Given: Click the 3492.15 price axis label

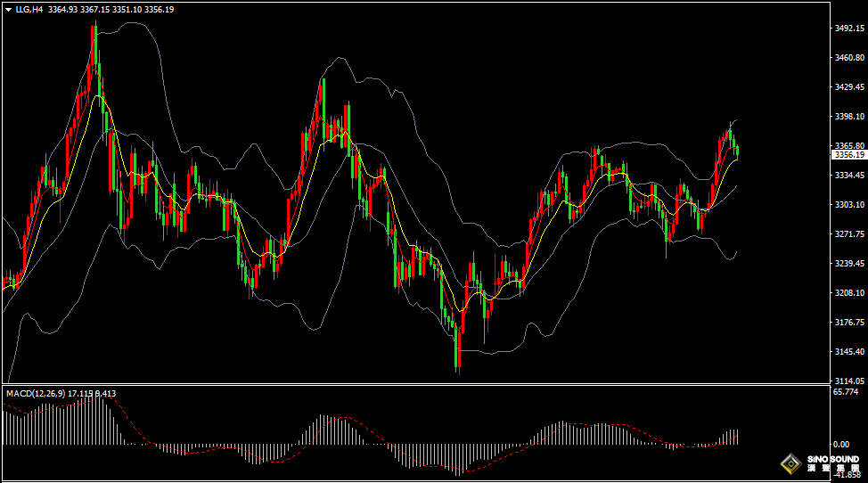Looking at the screenshot, I should pos(850,29).
